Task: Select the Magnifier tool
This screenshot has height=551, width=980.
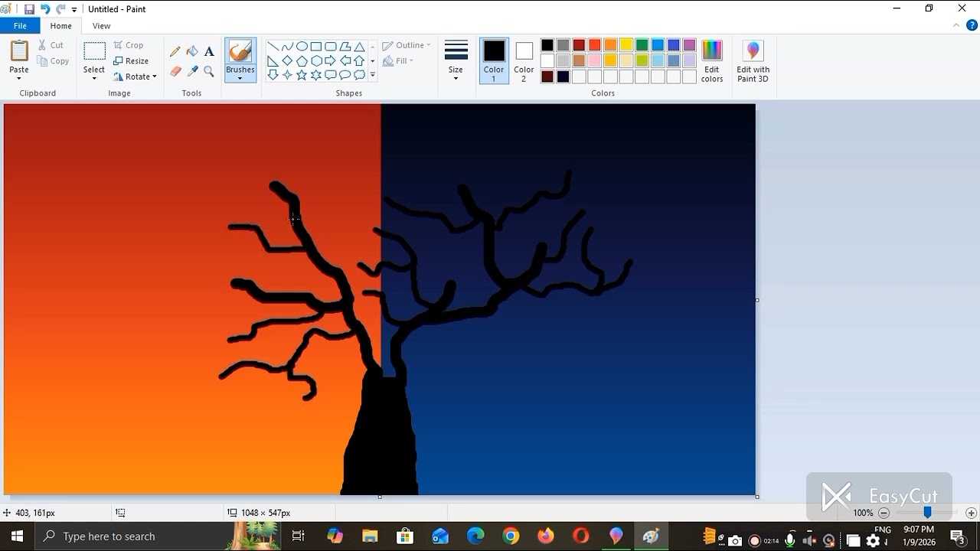Action: click(209, 71)
